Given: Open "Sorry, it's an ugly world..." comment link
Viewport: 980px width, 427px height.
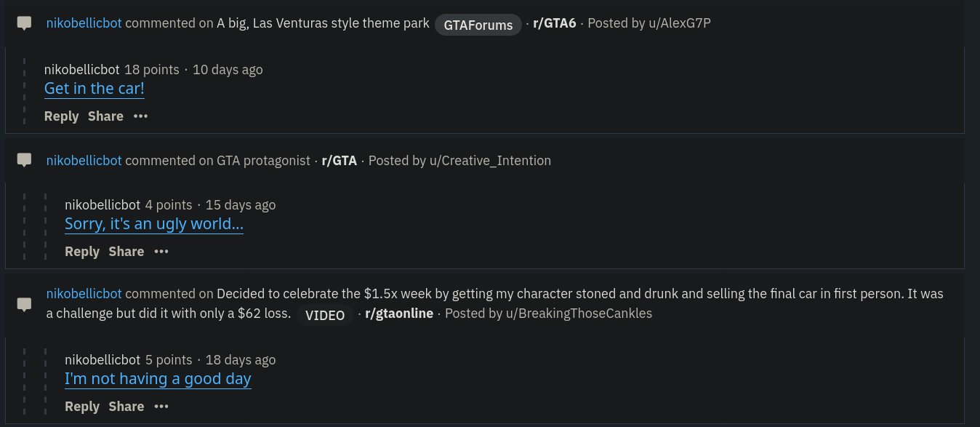Looking at the screenshot, I should (154, 224).
